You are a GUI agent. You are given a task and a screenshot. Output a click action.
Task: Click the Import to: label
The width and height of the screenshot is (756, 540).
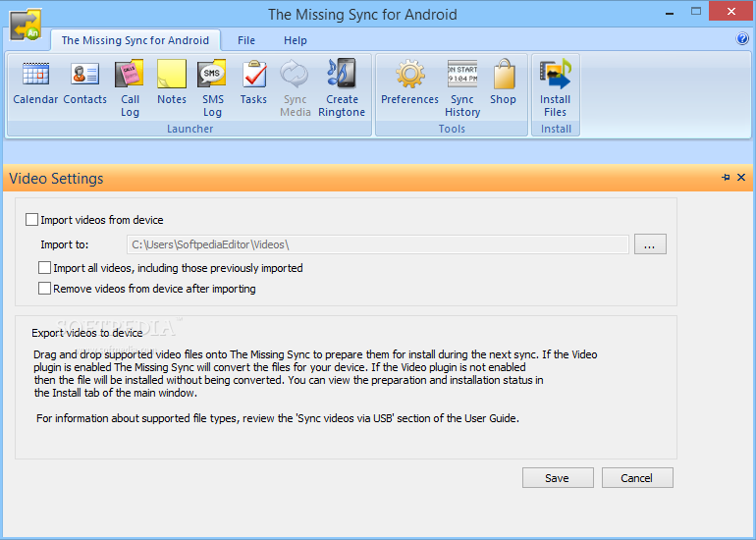(x=65, y=244)
